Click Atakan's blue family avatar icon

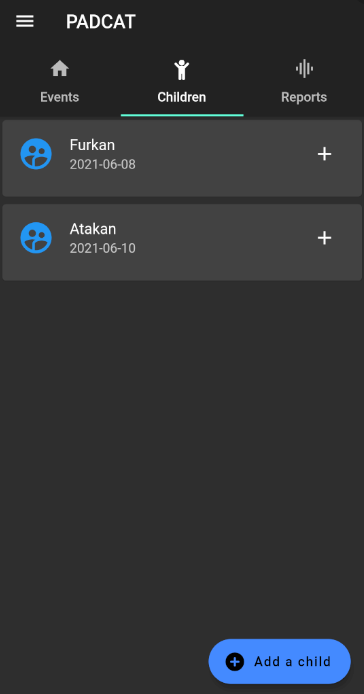36,238
